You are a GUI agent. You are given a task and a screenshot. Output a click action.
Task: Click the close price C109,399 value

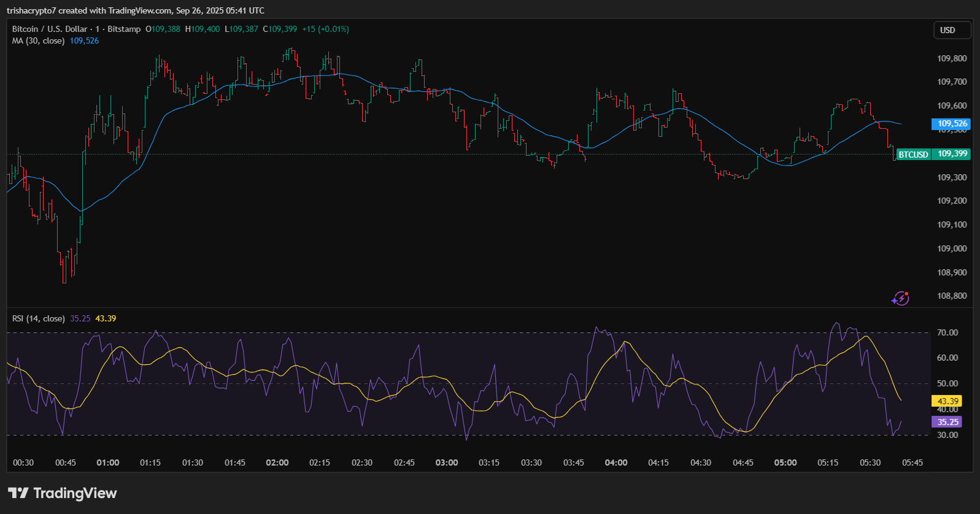pos(280,29)
